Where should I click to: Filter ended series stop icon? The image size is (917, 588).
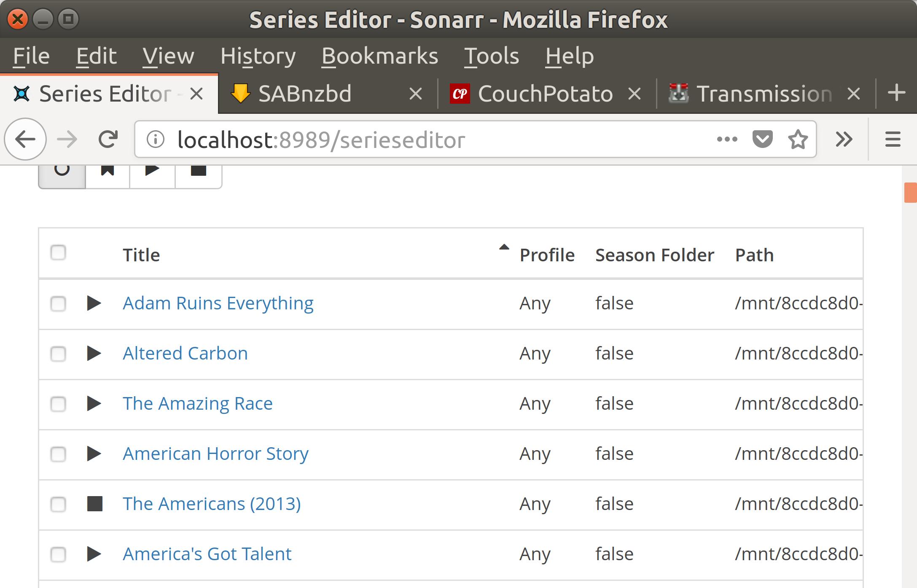(199, 177)
